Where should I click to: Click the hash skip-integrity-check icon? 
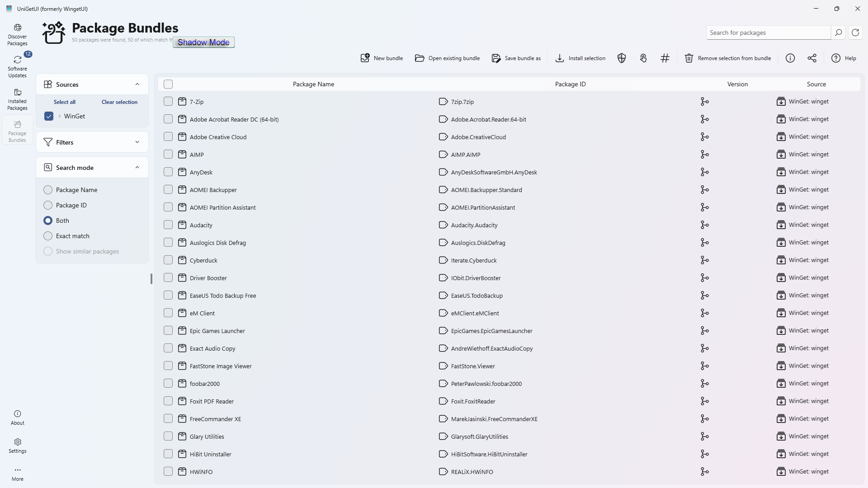(665, 58)
